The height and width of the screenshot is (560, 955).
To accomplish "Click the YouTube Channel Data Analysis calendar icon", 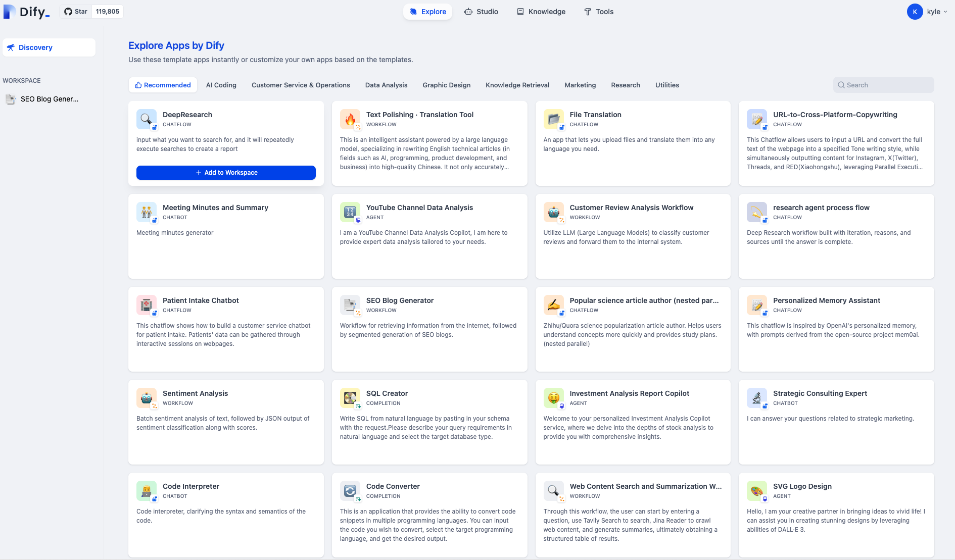I will [x=350, y=212].
